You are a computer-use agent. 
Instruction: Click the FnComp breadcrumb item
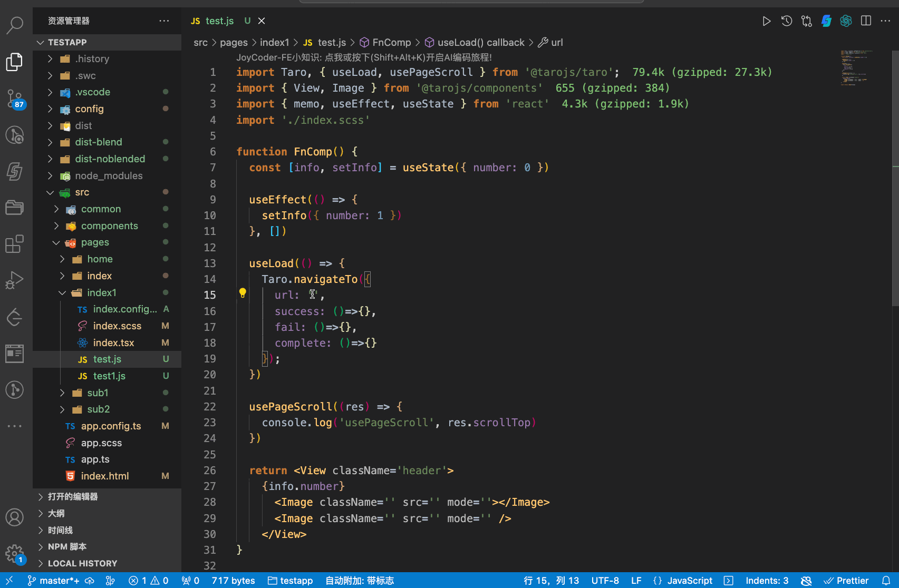pyautogui.click(x=385, y=43)
